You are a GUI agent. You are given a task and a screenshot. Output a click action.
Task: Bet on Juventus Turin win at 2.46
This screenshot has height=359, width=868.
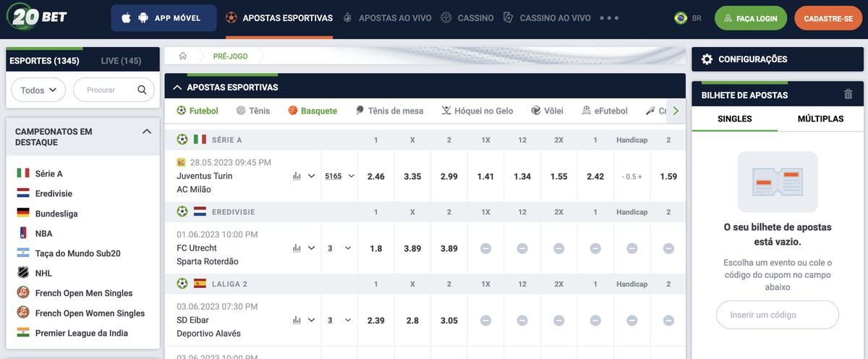(x=376, y=176)
